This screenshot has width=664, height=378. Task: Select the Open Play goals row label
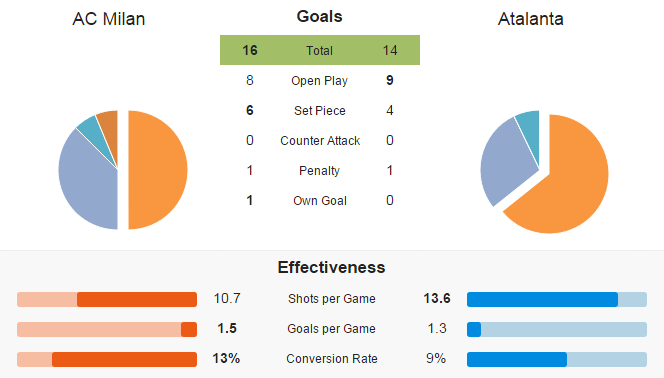pyautogui.click(x=319, y=80)
